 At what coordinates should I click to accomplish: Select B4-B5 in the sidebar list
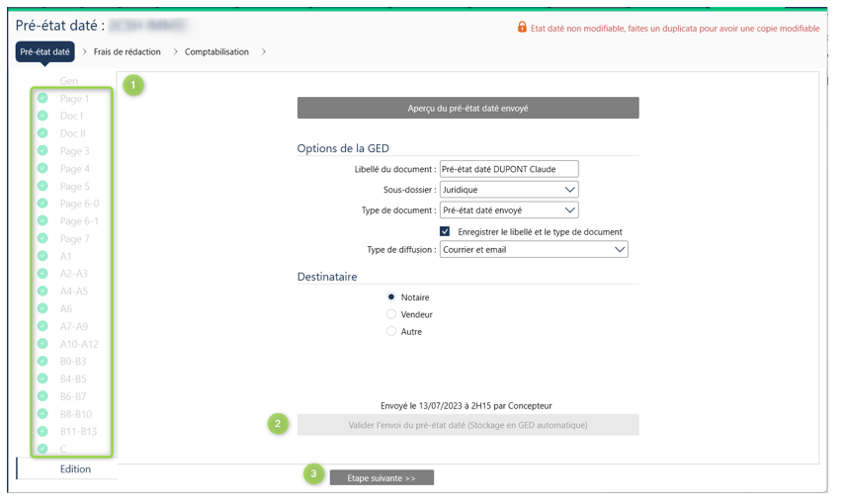[73, 379]
